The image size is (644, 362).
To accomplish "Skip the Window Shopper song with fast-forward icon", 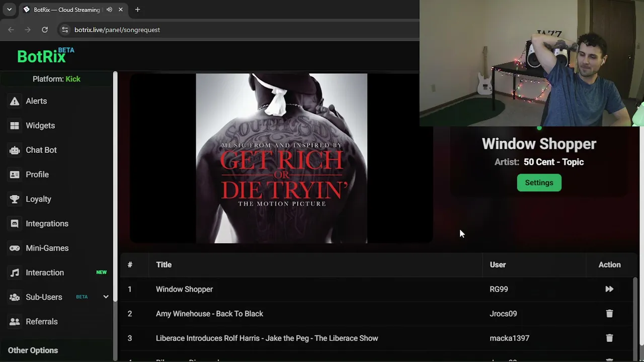I will [x=609, y=289].
